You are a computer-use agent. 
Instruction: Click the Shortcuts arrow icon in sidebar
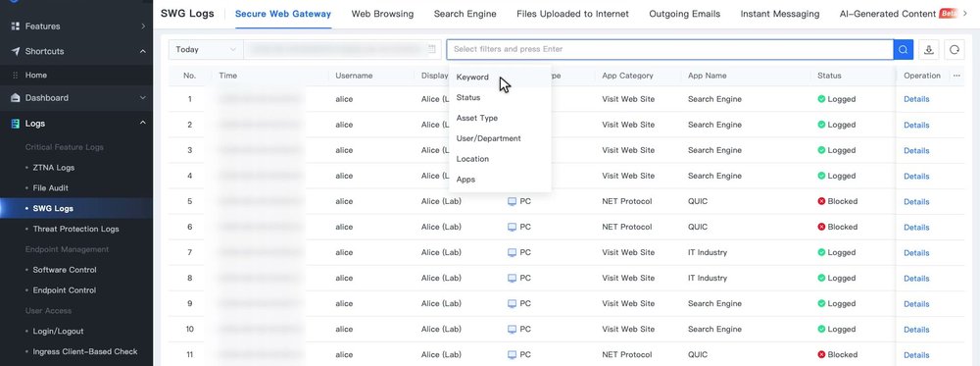(x=16, y=51)
